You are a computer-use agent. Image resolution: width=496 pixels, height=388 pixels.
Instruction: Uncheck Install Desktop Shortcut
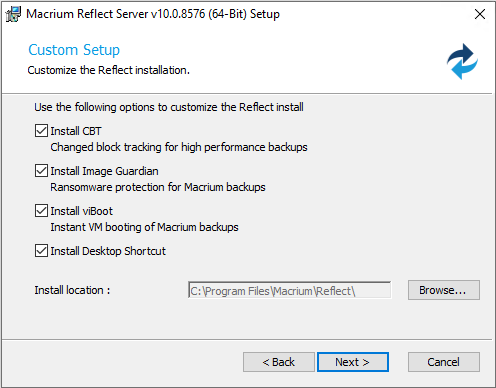[41, 251]
